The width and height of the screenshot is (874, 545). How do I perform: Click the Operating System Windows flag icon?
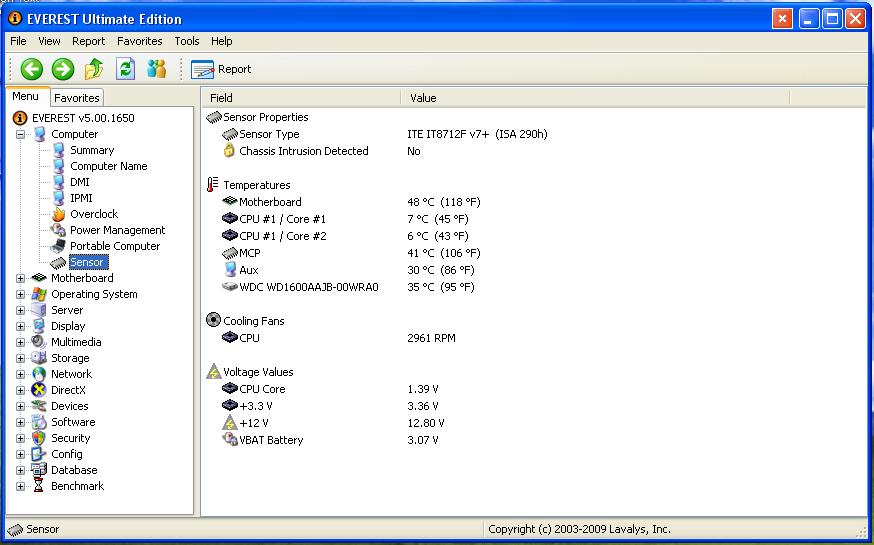(x=39, y=294)
